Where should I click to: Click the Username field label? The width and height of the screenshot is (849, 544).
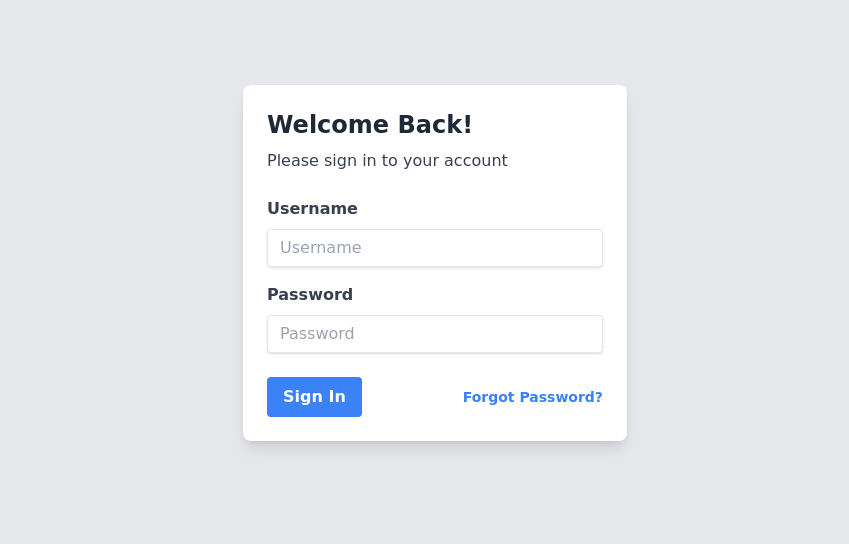tap(312, 209)
